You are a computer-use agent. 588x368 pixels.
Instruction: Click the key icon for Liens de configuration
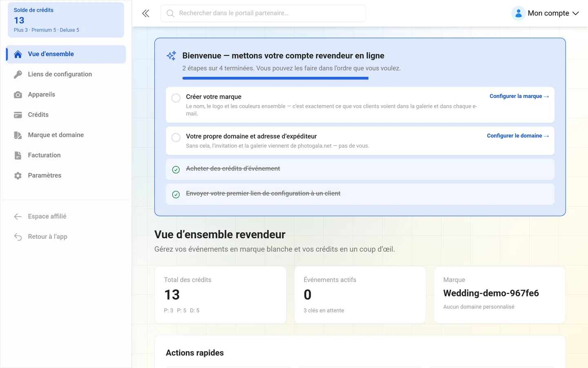18,74
